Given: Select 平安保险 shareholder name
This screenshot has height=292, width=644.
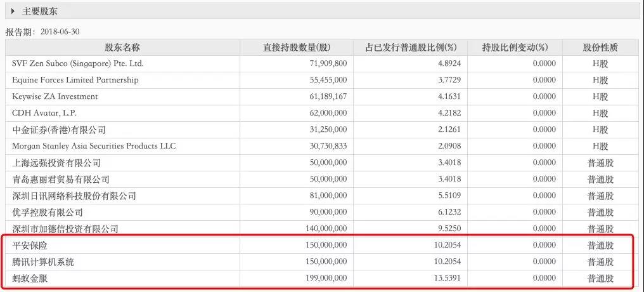Looking at the screenshot, I should point(30,246).
